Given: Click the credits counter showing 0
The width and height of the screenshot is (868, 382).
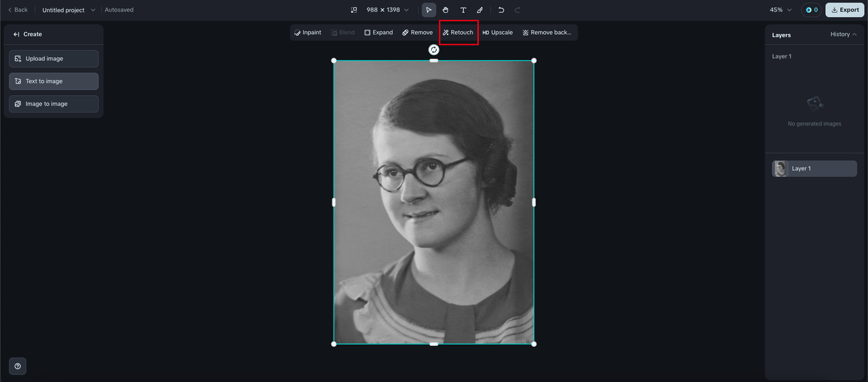Looking at the screenshot, I should pos(811,10).
